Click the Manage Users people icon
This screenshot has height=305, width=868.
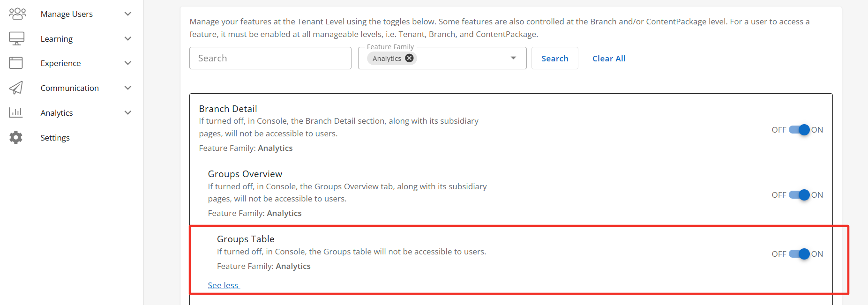click(17, 14)
